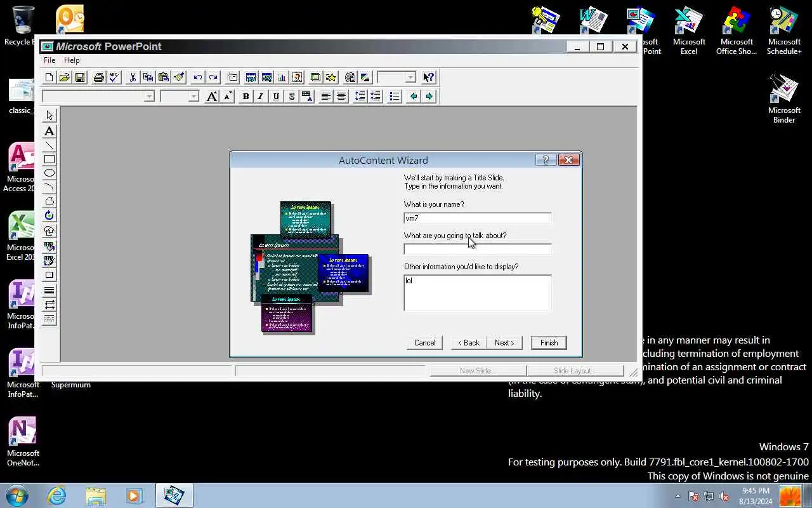This screenshot has width=812, height=508.
Task: Select the arrow Selection tool
Action: tap(49, 116)
